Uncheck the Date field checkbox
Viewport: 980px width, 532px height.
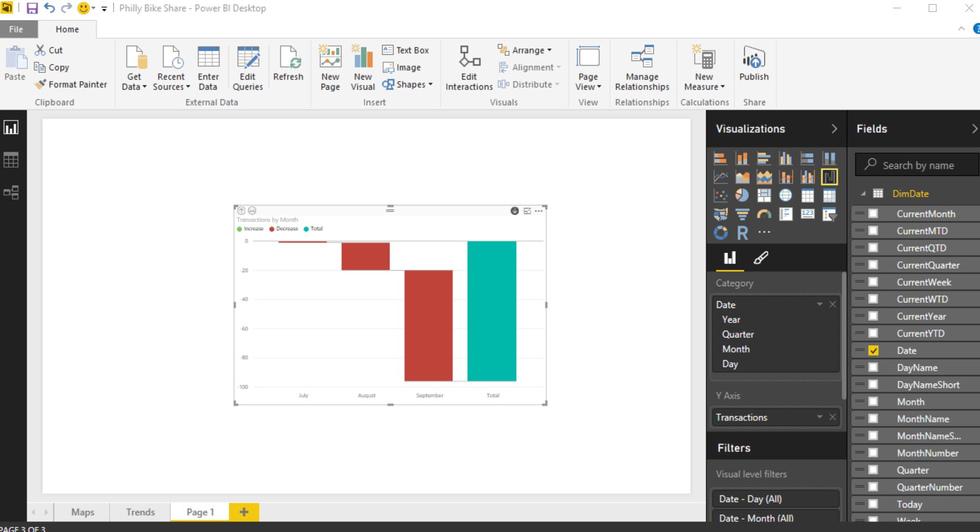873,350
